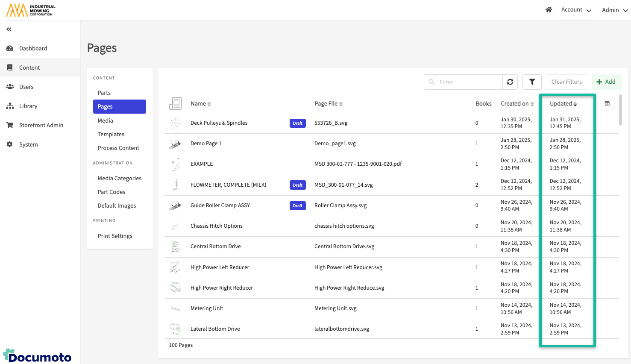Image resolution: width=631 pixels, height=364 pixels.
Task: Click the Filter search field
Action: (468, 82)
